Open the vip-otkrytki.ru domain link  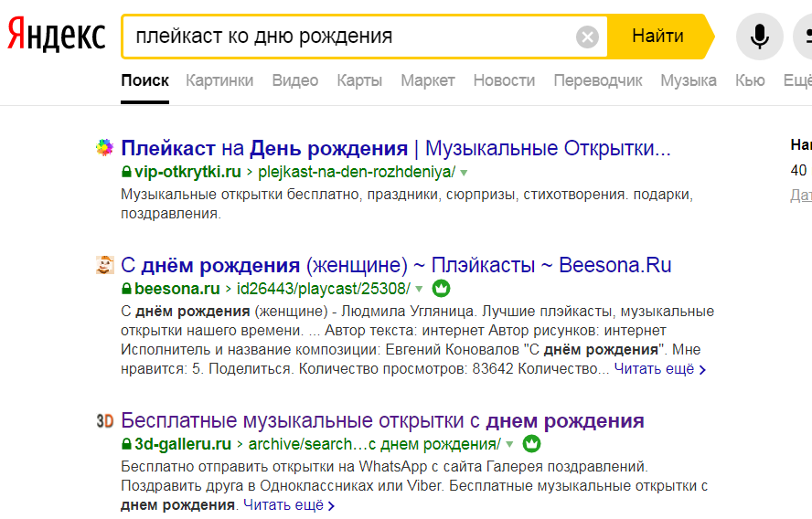click(187, 172)
